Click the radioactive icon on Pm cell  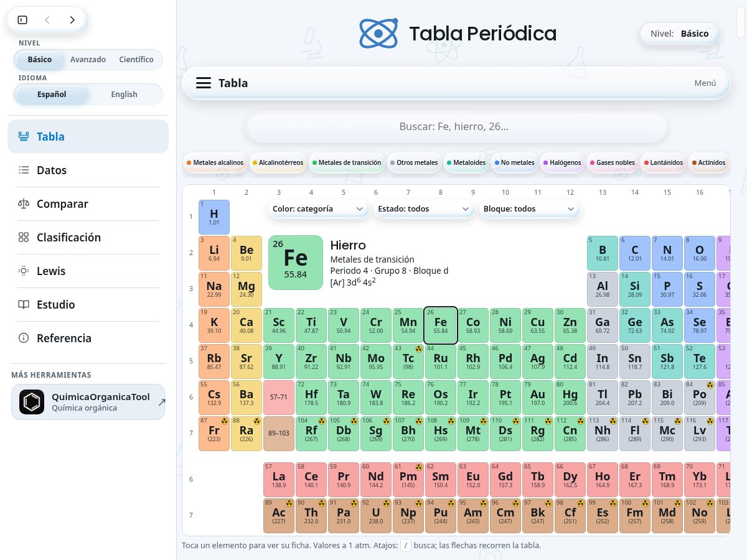pos(418,467)
